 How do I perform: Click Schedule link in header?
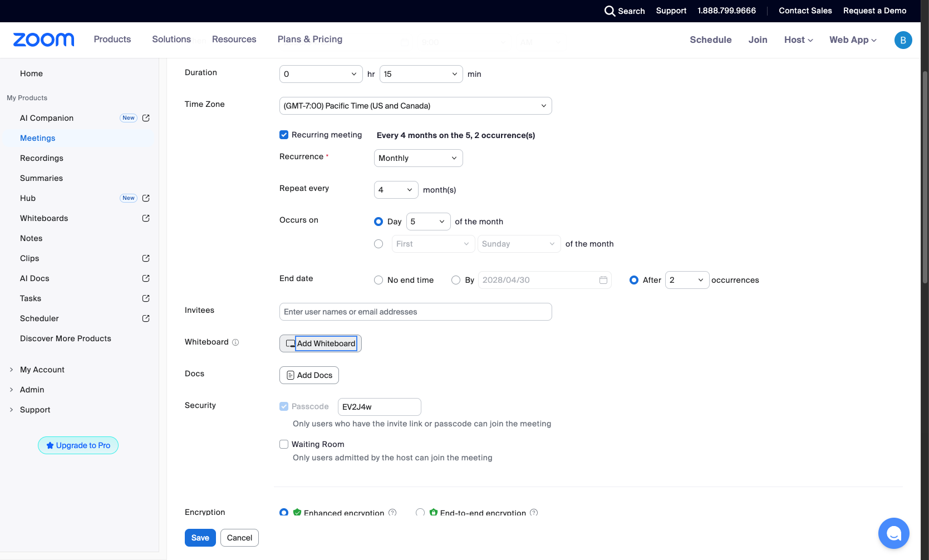(711, 40)
